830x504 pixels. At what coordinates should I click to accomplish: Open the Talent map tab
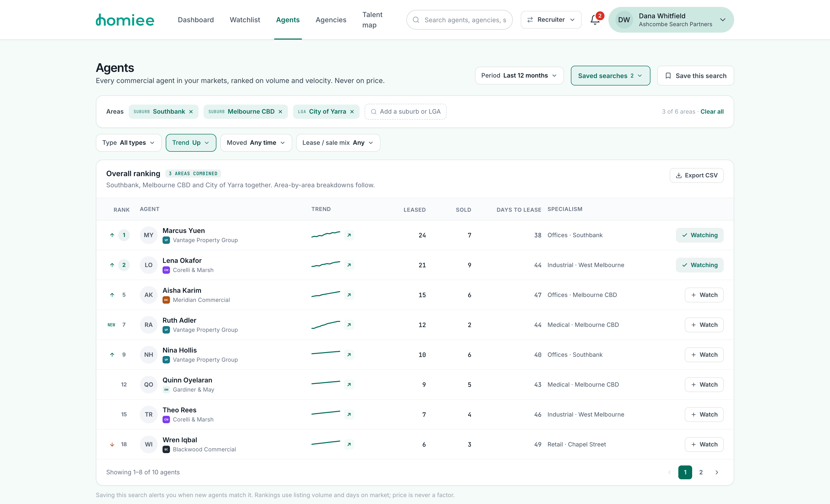point(372,20)
